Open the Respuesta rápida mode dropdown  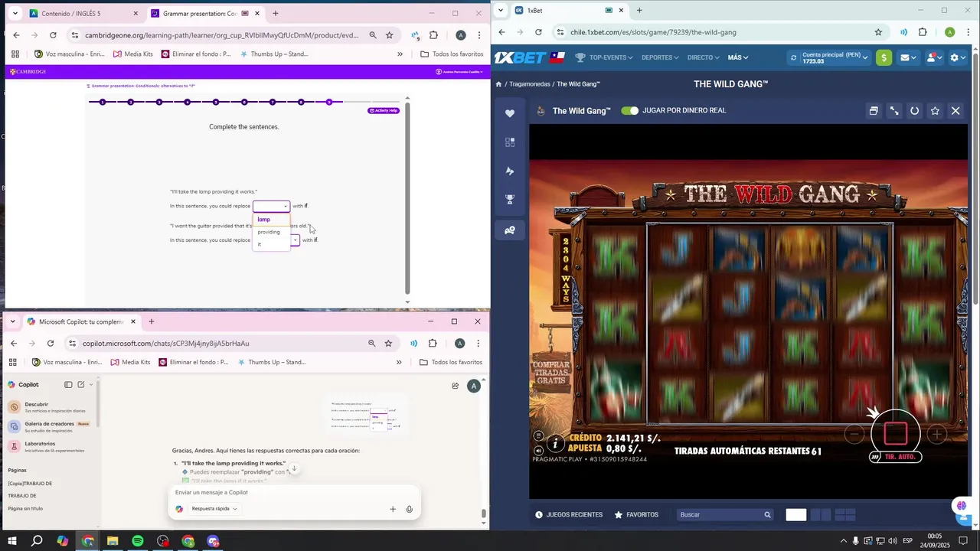coord(214,509)
